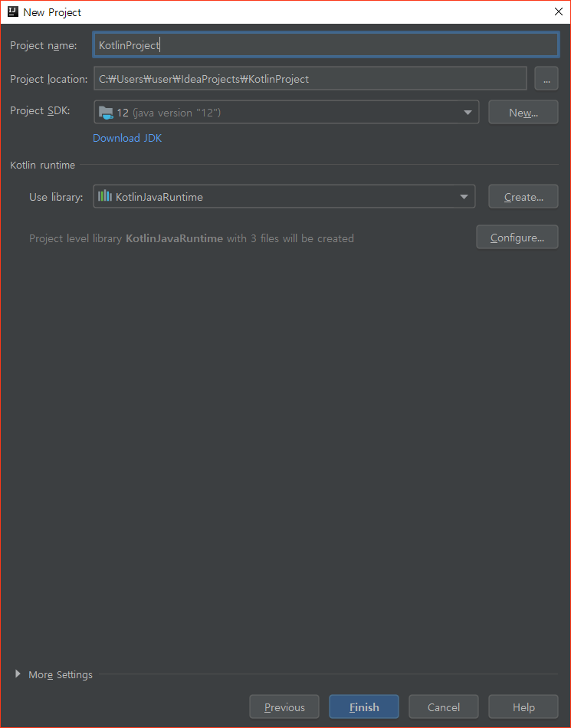The width and height of the screenshot is (571, 728).
Task: Open the Project SDK dropdown arrow
Action: [x=468, y=113]
